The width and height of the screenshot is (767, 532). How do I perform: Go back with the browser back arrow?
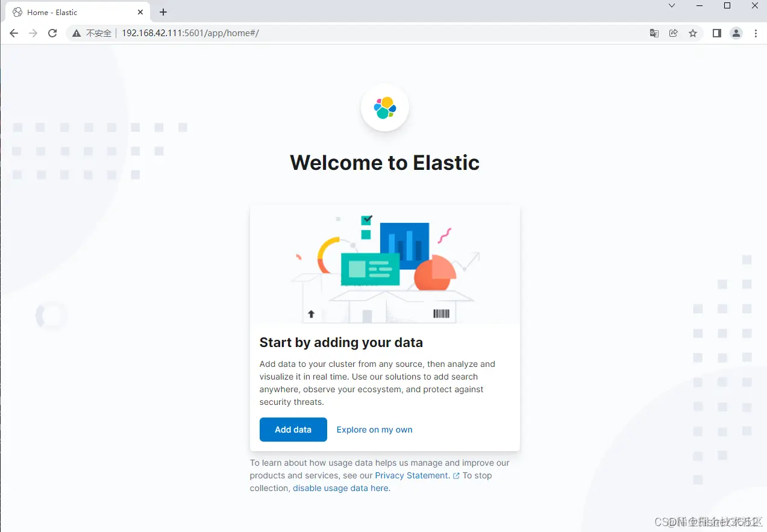pos(14,33)
